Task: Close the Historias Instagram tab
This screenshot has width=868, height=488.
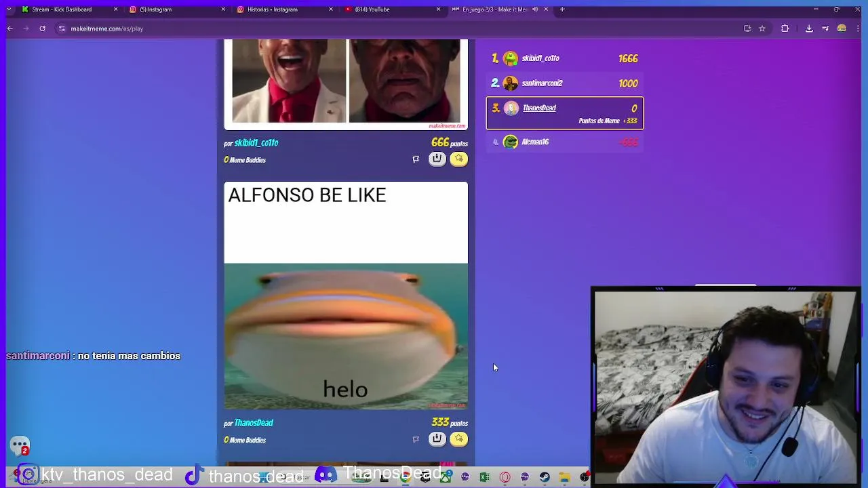Action: pos(331,9)
